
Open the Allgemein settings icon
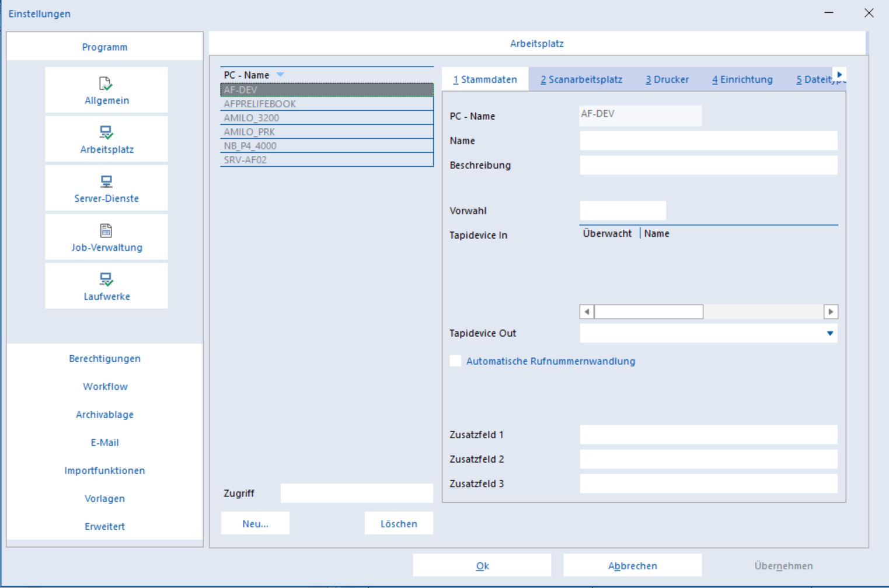pyautogui.click(x=106, y=83)
